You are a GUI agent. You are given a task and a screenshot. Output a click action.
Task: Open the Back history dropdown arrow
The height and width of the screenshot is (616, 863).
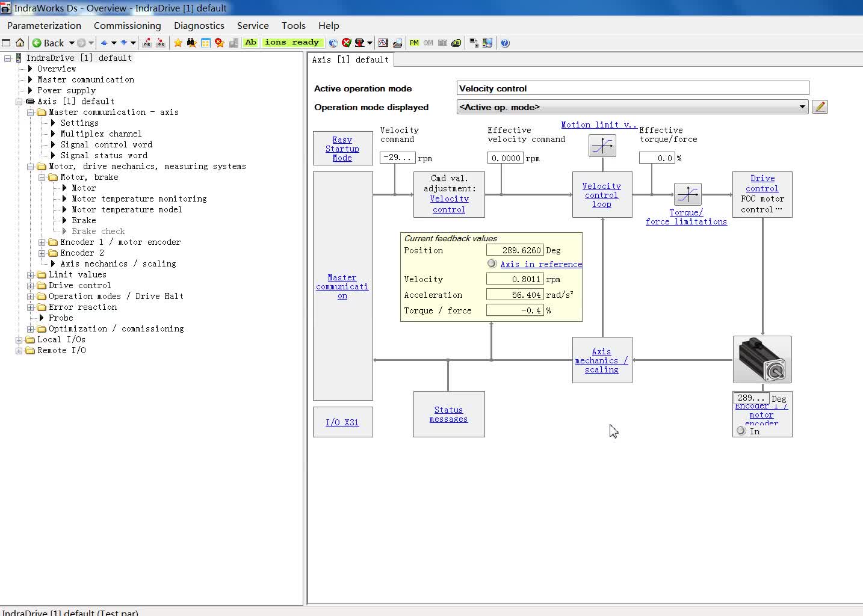(72, 43)
